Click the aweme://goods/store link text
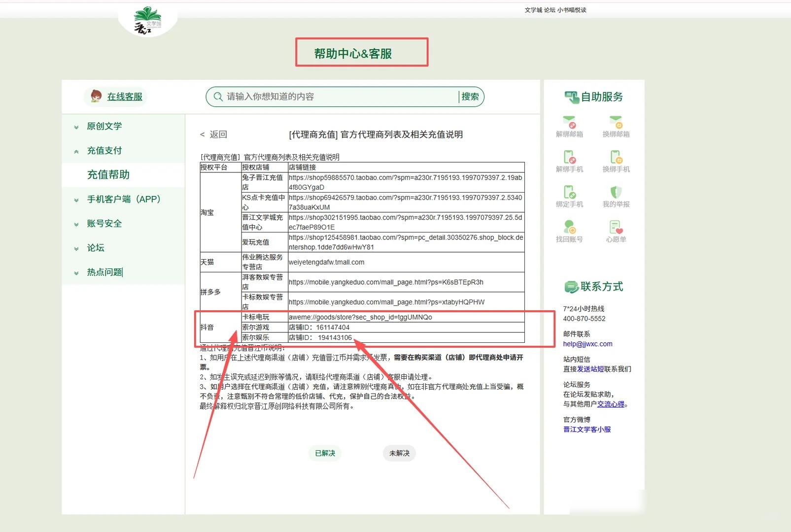Viewport: 791px width, 532px height. point(360,317)
